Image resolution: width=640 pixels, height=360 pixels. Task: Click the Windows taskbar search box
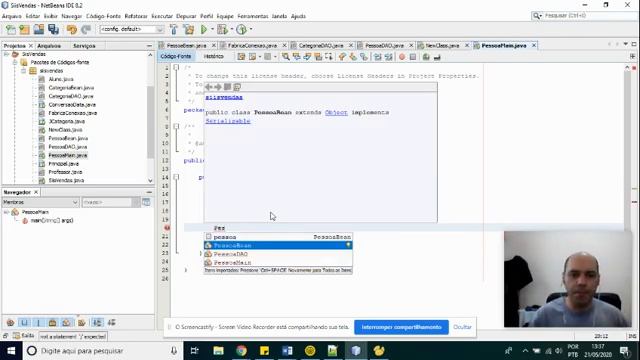[103, 351]
